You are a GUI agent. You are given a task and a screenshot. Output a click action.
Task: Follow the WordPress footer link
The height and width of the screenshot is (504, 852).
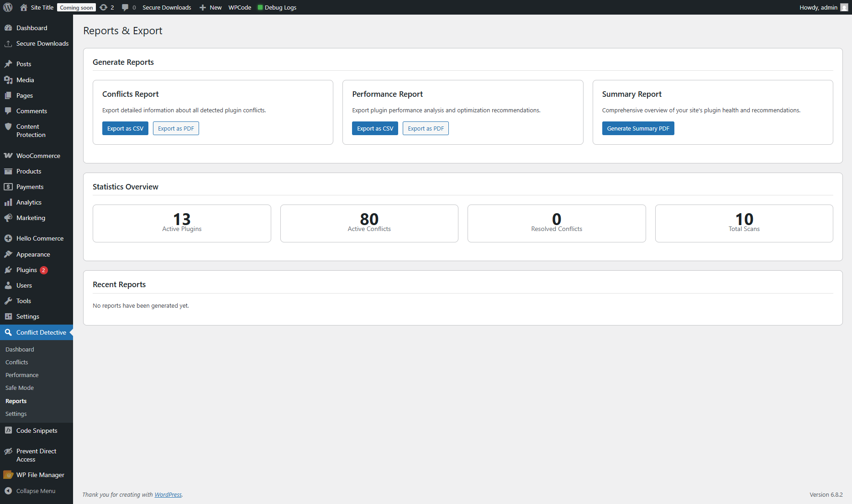[x=168, y=494]
